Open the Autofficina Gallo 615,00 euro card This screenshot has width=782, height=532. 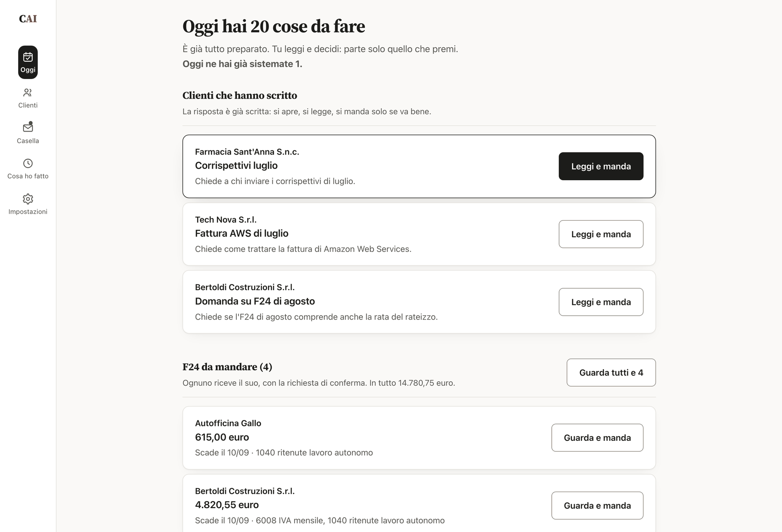419,438
